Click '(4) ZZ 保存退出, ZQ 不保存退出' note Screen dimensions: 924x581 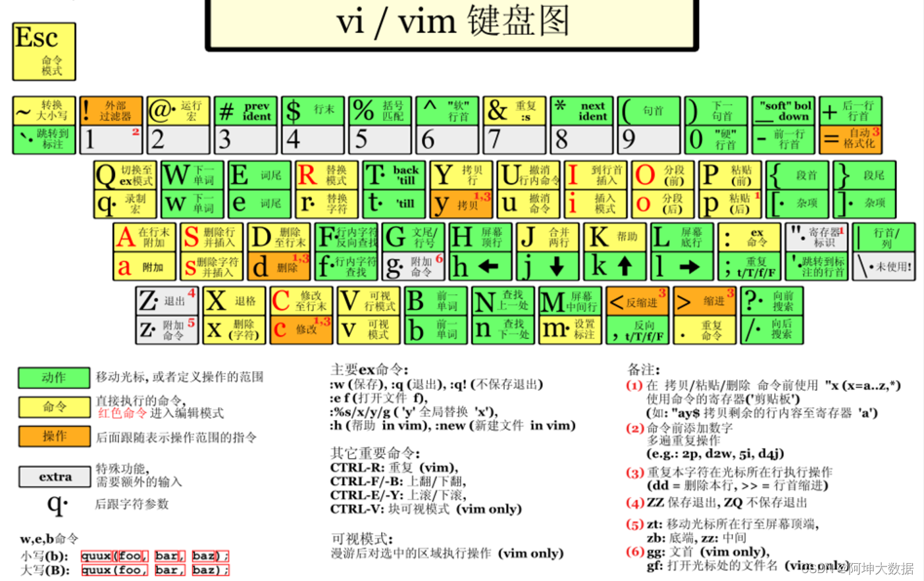tap(716, 503)
